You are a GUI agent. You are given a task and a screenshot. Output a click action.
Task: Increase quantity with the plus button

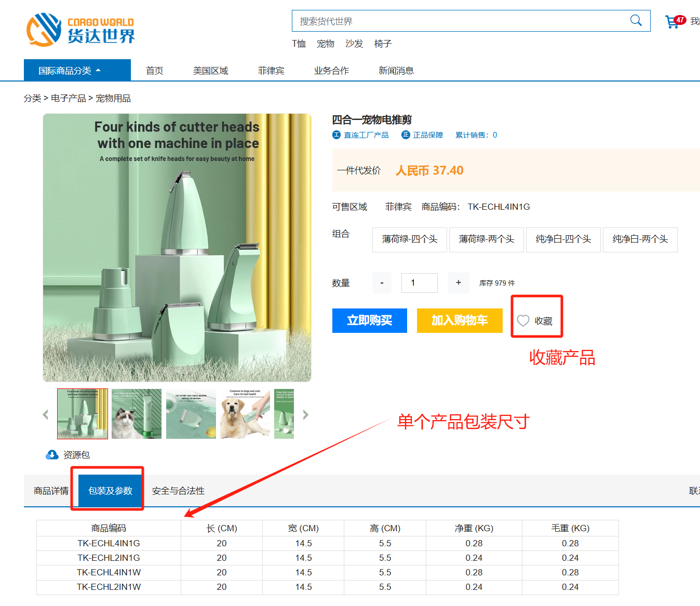[x=459, y=282]
